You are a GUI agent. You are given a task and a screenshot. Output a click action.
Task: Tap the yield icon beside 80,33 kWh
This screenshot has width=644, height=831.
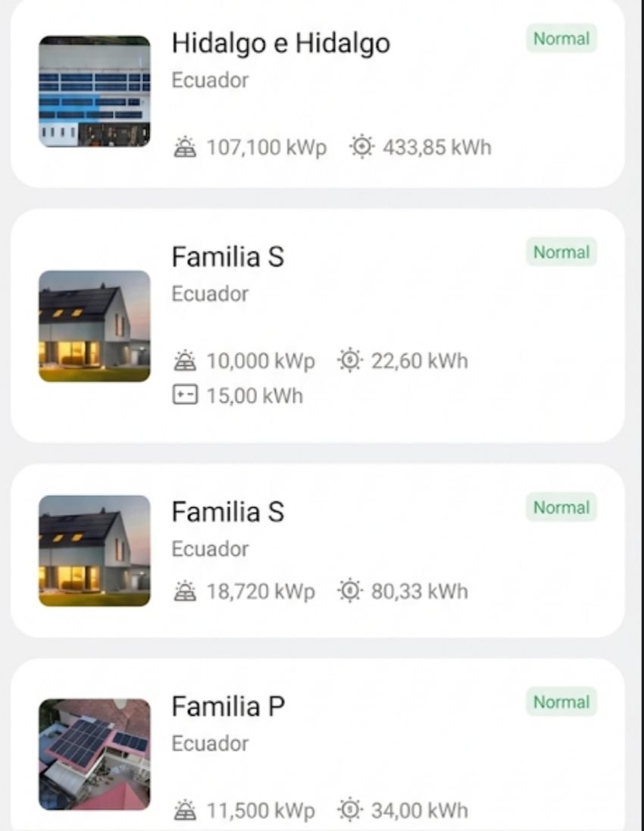coord(349,591)
